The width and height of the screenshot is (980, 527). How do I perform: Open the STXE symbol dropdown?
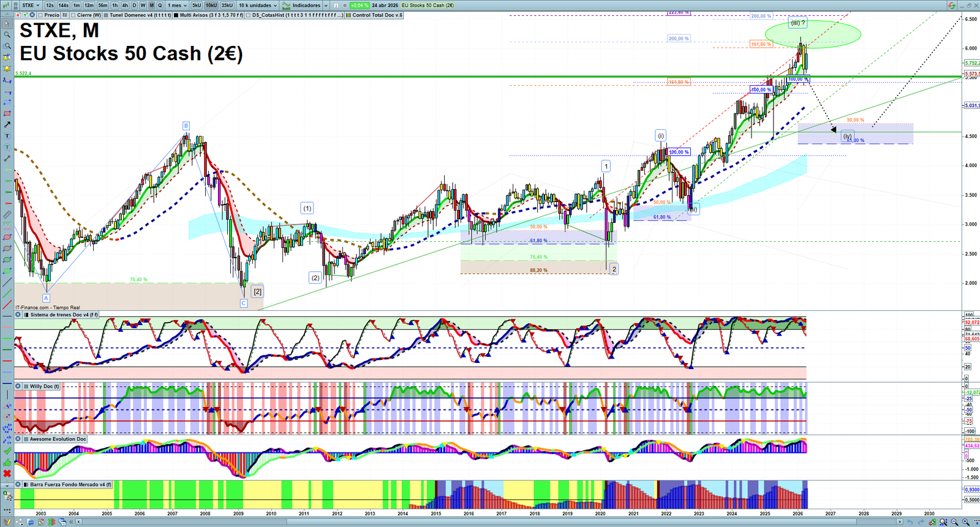(x=31, y=6)
